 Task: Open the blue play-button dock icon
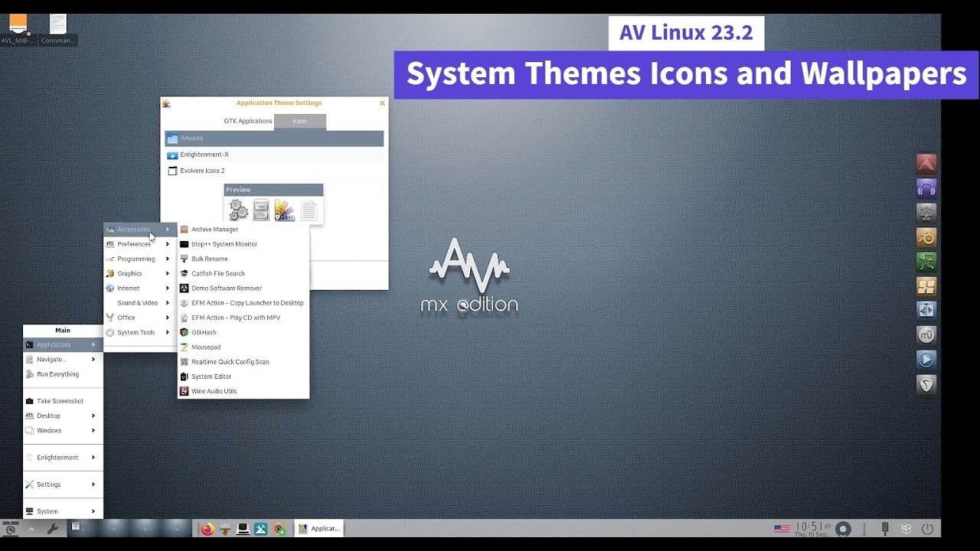926,360
